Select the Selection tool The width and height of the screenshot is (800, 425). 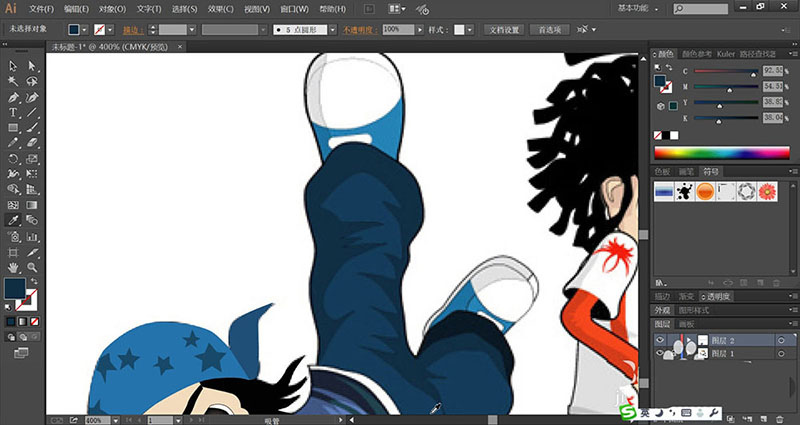[x=13, y=66]
